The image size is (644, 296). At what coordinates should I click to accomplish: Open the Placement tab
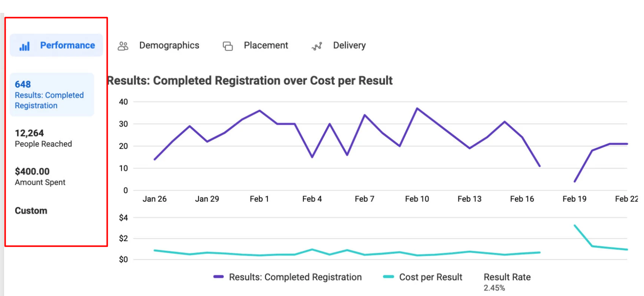(x=266, y=45)
